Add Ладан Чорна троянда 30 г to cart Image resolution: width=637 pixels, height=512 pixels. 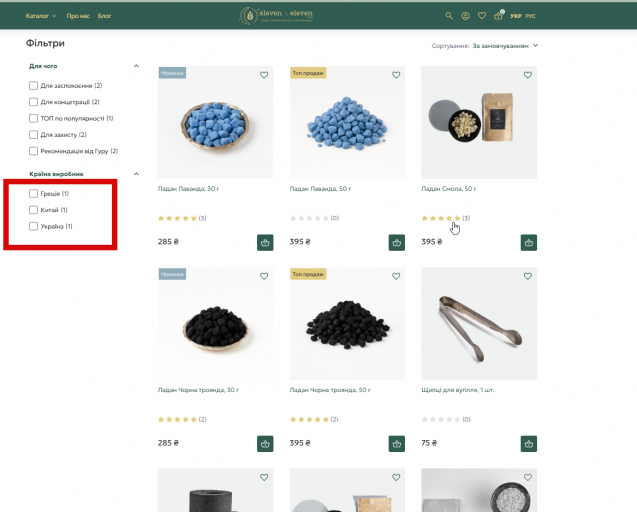[x=265, y=444]
